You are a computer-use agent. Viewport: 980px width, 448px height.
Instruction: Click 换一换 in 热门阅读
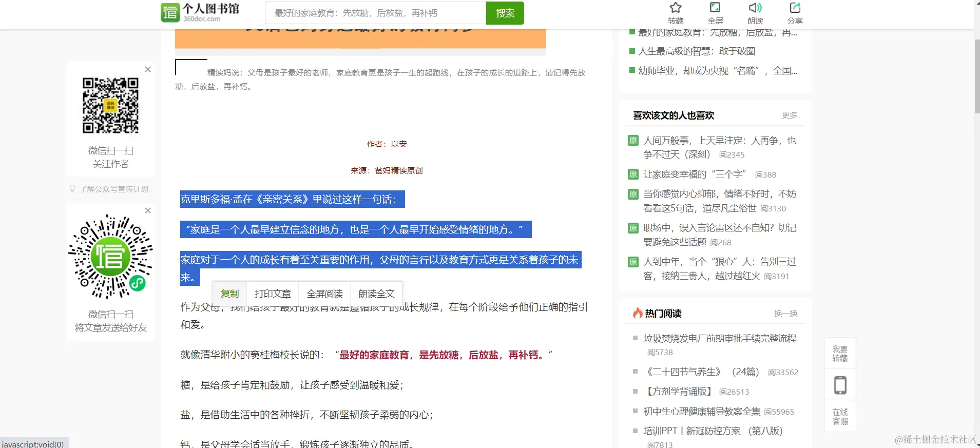pos(785,313)
